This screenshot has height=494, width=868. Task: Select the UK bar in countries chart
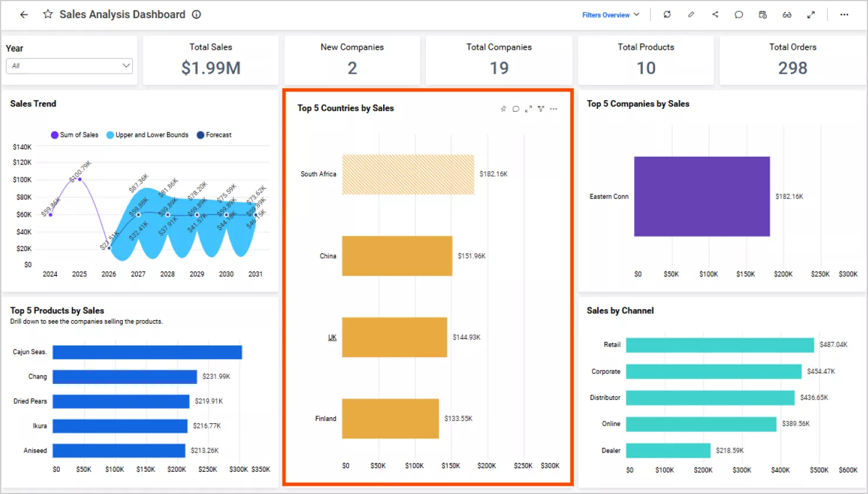point(395,337)
